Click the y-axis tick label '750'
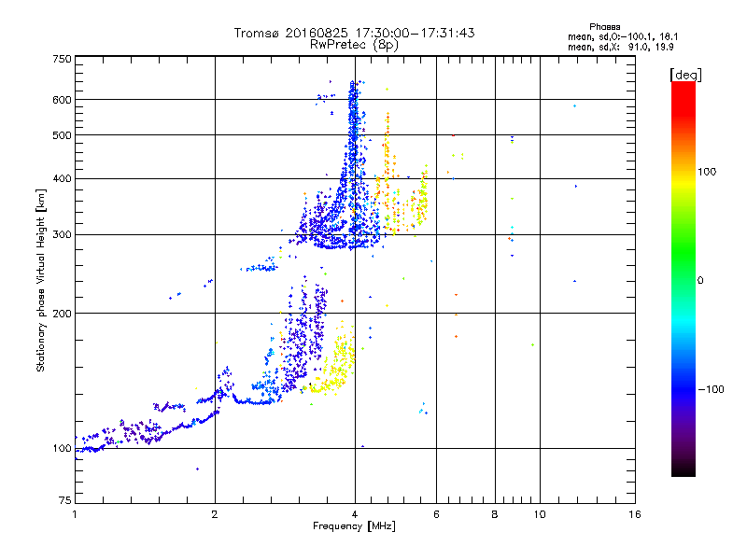Image resolution: width=747 pixels, height=560 pixels. [x=63, y=59]
